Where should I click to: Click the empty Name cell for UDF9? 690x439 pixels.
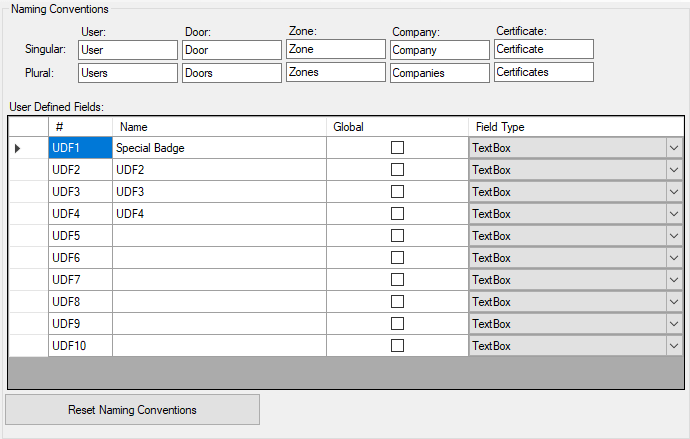[x=219, y=324]
